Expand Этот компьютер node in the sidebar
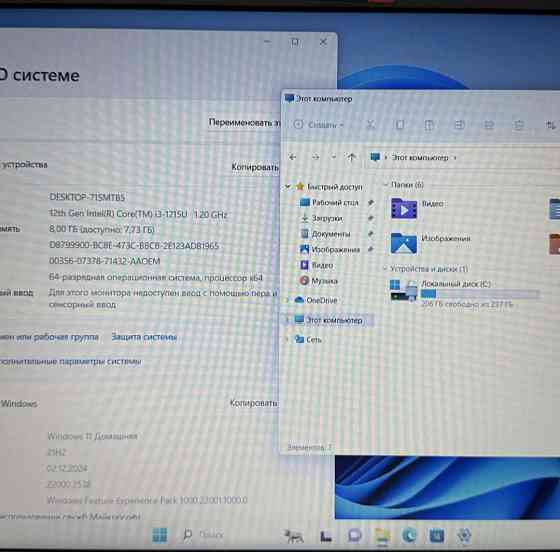 coord(288,320)
